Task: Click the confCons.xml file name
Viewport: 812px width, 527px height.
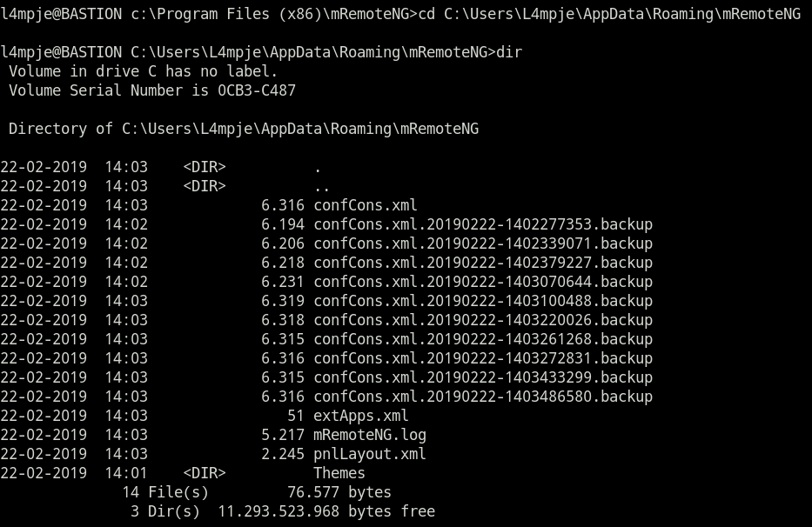Action: tap(365, 205)
